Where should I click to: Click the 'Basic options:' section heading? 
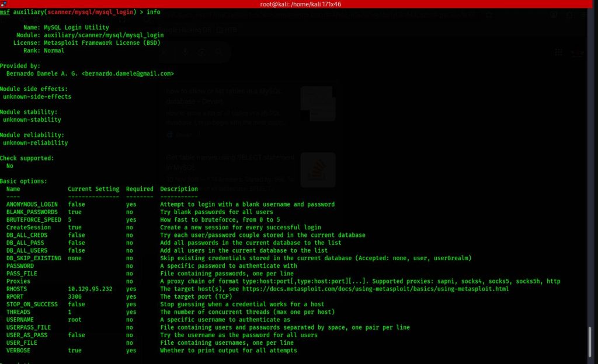coord(23,181)
